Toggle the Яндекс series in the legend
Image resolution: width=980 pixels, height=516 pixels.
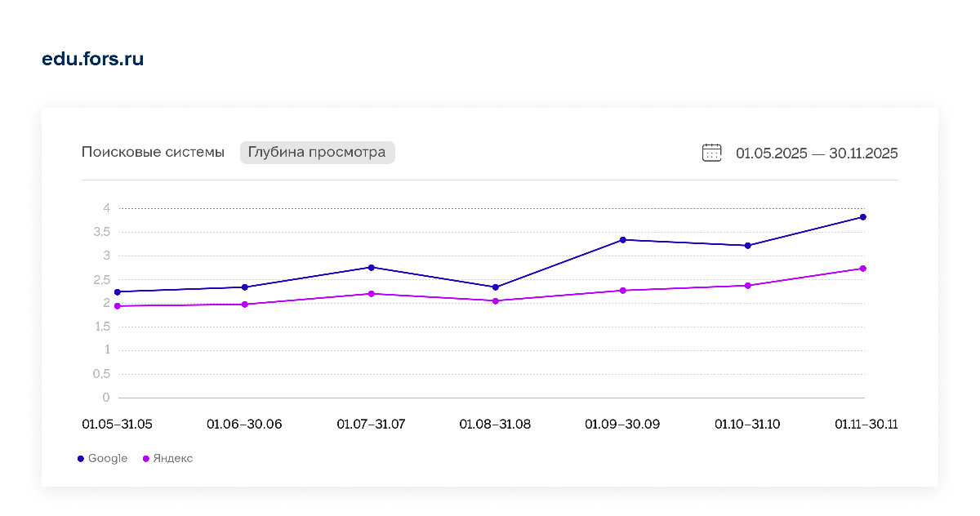pyautogui.click(x=173, y=459)
